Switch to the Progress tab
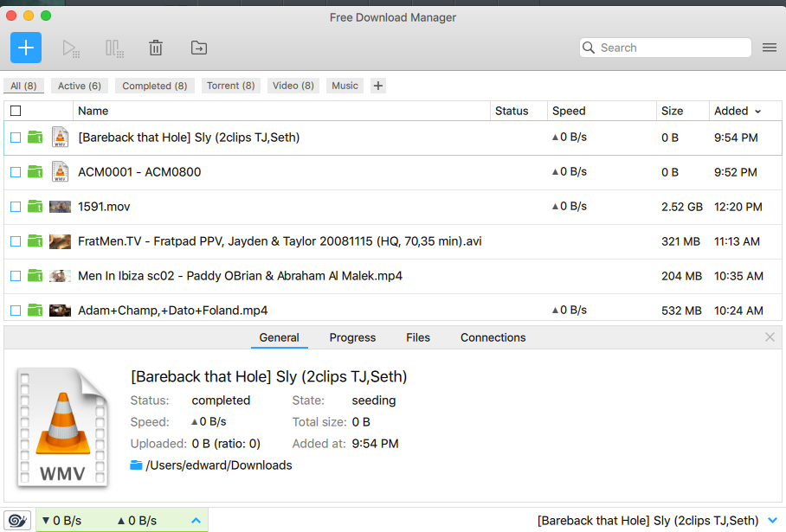 (x=352, y=337)
